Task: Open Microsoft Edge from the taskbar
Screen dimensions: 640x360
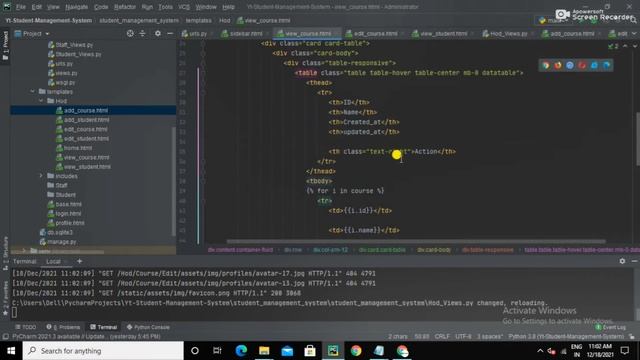Action: click(241, 351)
